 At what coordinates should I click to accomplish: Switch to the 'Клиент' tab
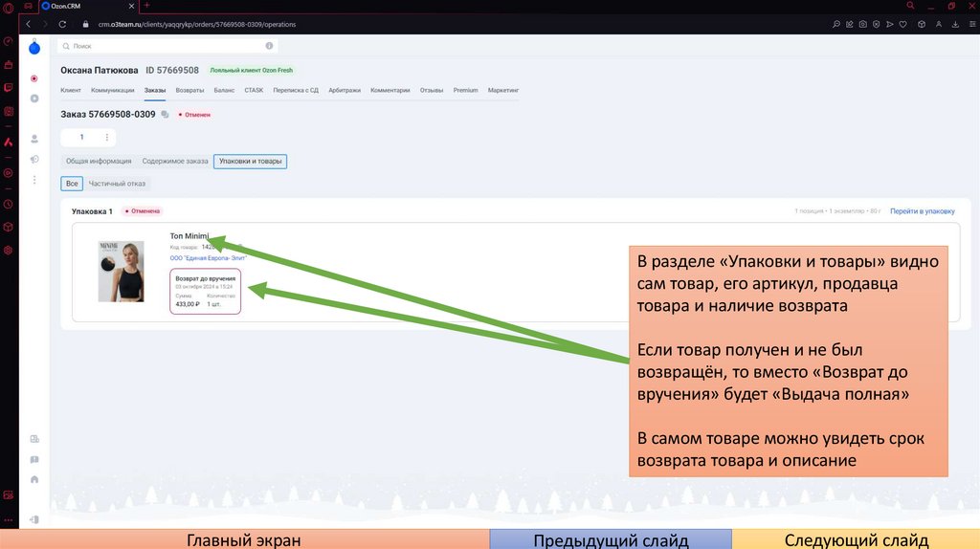tap(71, 90)
